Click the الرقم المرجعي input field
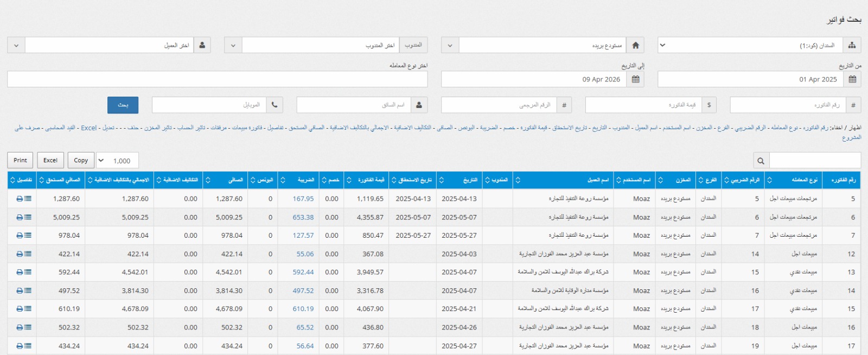The image size is (868, 355). click(x=499, y=105)
